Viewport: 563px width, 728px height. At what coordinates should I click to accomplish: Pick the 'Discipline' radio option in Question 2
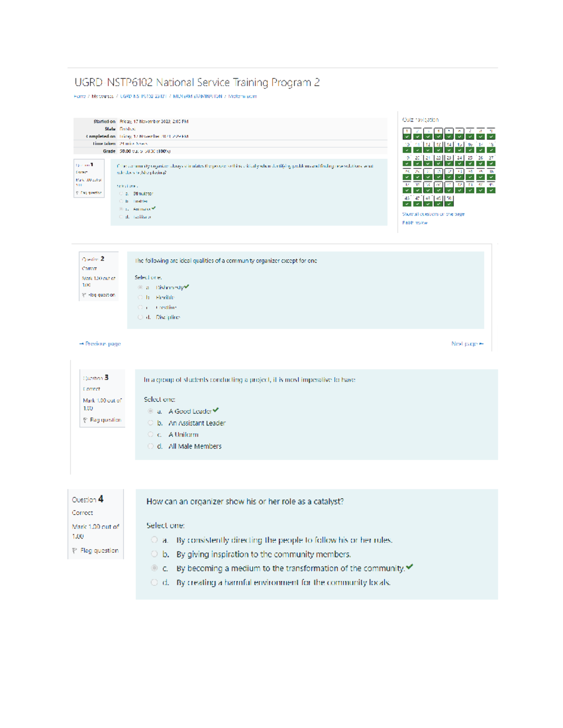pos(140,317)
